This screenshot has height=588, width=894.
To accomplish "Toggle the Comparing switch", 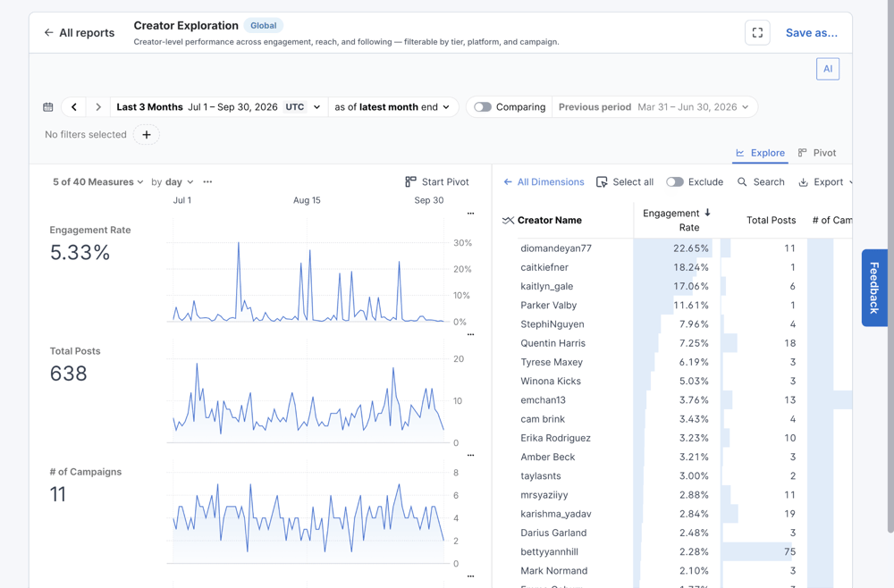I will (x=483, y=106).
